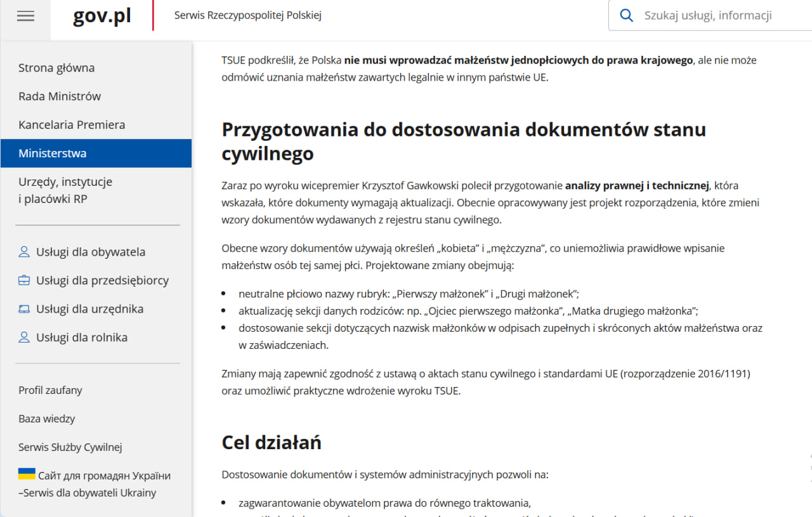Go to Strona główna
Viewport: 812px width, 517px height.
56,68
